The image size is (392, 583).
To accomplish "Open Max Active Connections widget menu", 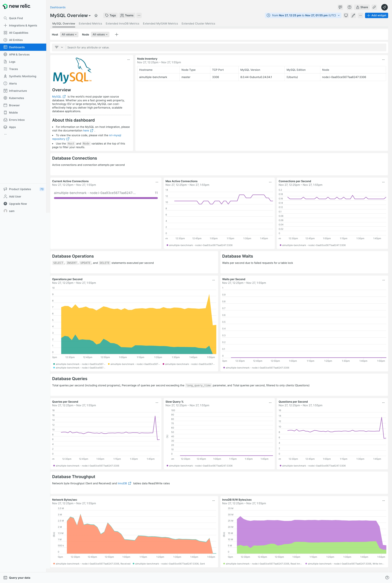I will click(x=270, y=182).
